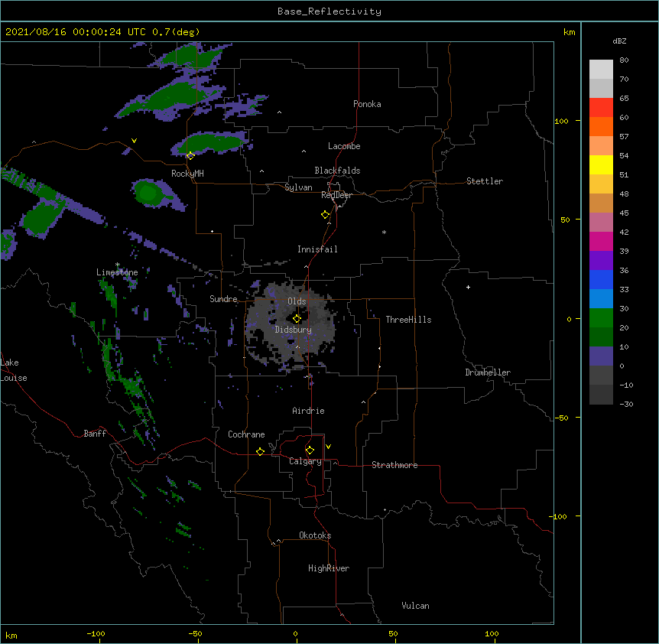Click the -100 tick on bottom horizontal axis
The image size is (659, 644).
tap(96, 633)
